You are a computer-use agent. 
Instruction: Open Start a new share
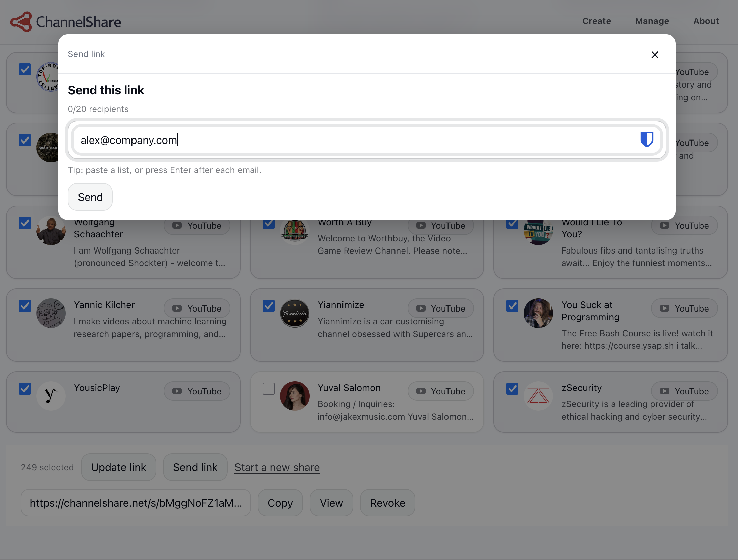(277, 467)
